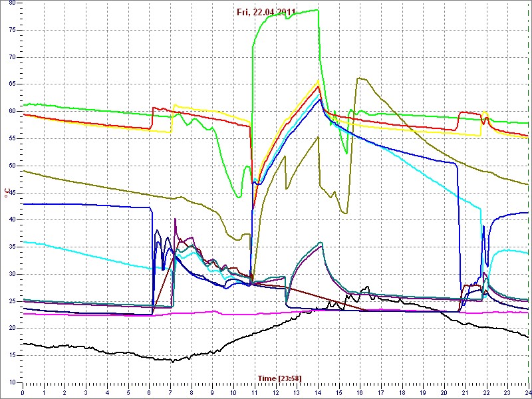Click hour 23 on the time axis
This screenshot has height=399, width=532.
click(507, 392)
